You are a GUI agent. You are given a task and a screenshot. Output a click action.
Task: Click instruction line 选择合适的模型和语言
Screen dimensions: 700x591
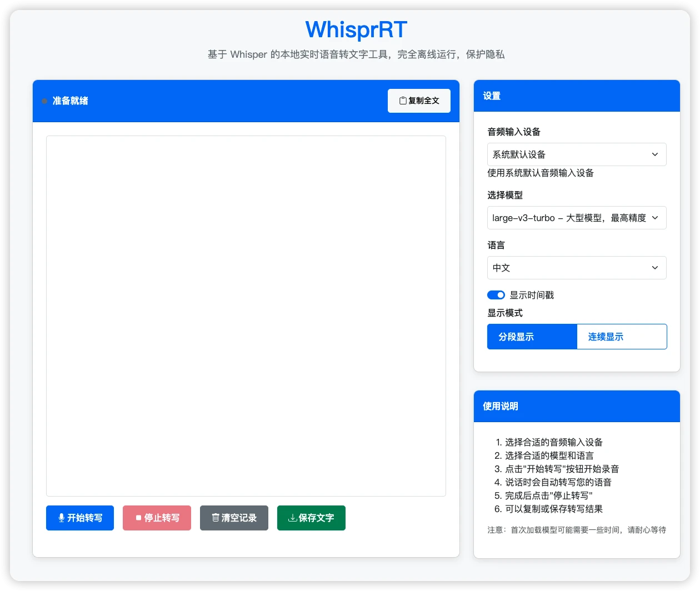coord(549,455)
